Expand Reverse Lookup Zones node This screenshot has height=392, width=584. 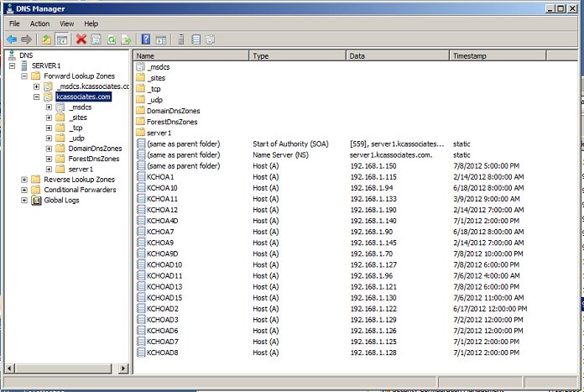pos(24,180)
